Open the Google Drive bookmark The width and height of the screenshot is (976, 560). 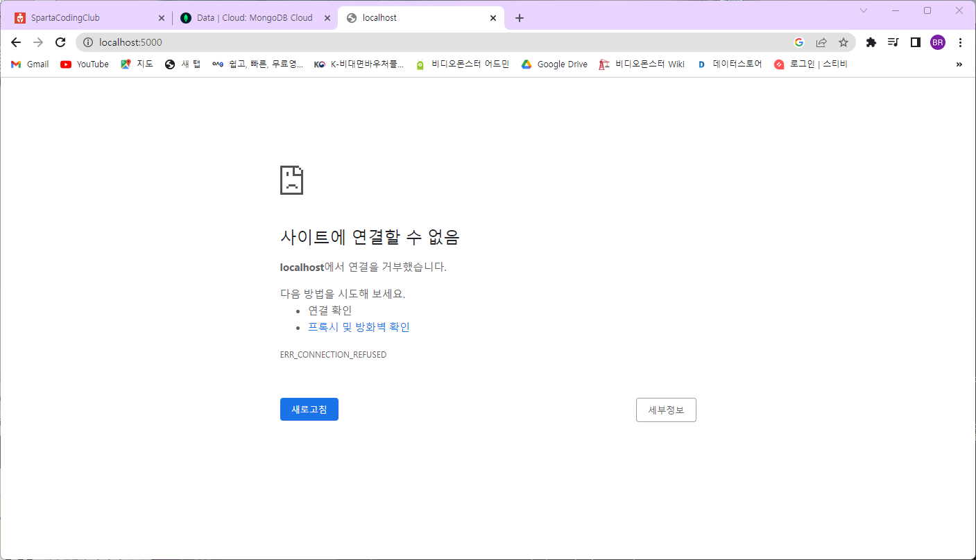point(554,64)
